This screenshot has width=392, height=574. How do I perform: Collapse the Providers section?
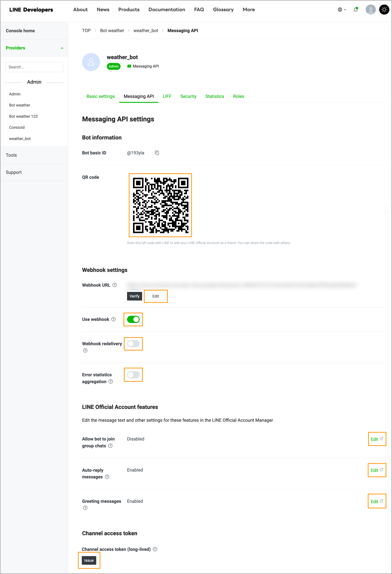tap(34, 48)
